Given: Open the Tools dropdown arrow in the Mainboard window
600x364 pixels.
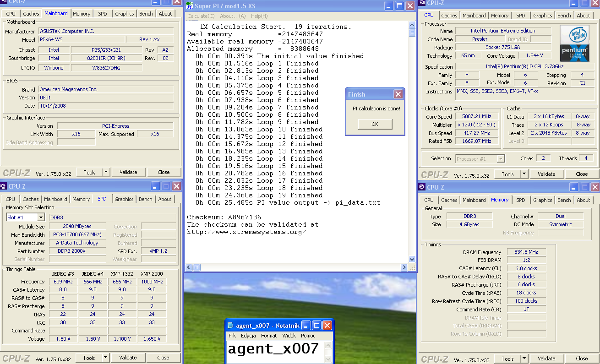Looking at the screenshot, I should tap(106, 172).
